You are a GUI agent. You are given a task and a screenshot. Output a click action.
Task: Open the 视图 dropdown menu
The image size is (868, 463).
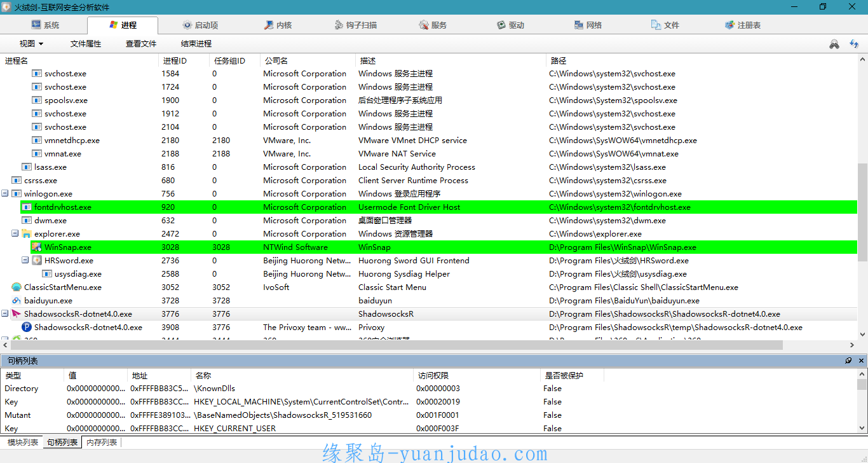coord(31,44)
